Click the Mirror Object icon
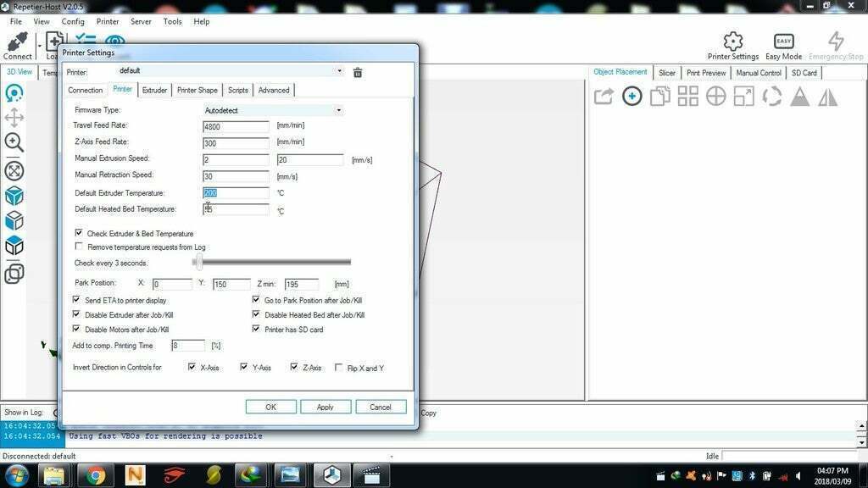This screenshot has height=488, width=868. 827,97
